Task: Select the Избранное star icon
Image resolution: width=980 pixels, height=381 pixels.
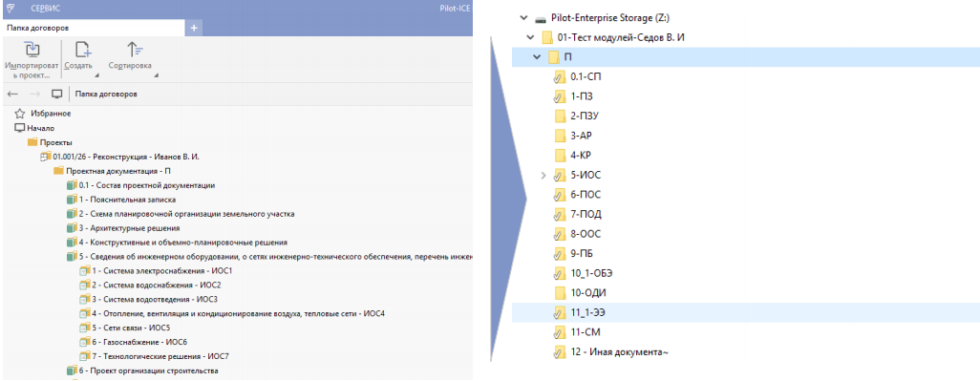Action: 19,114
